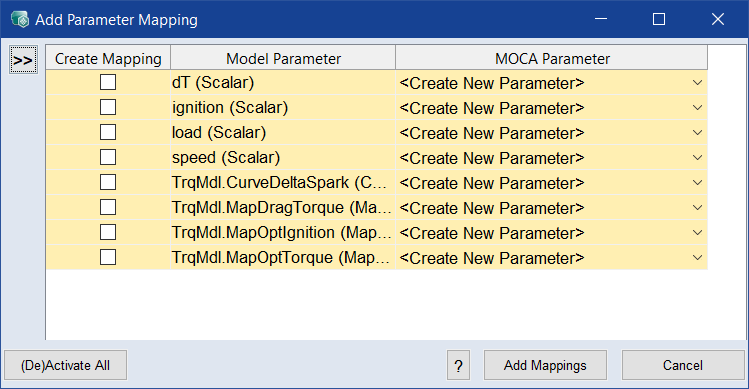Open the MOCA Parameter dropdown for dT
Viewport: 749px width, 389px height.
coord(697,83)
